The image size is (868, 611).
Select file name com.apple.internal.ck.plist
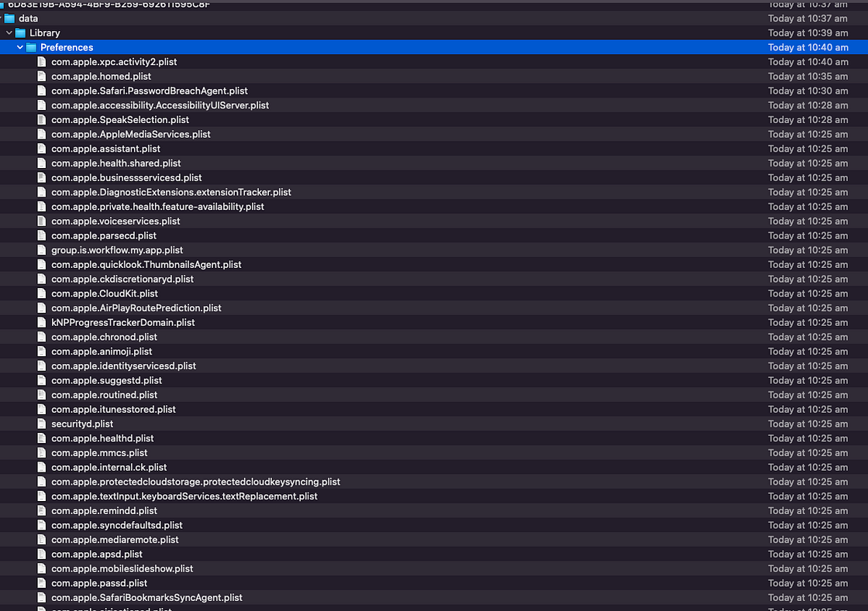[x=109, y=467]
